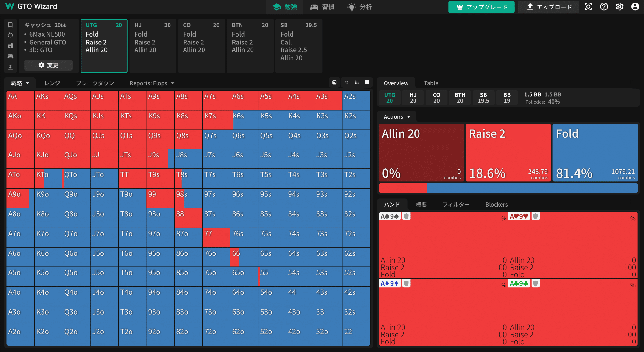Screen dimensions: 644x352
Task: Select the Blockers tab
Action: [x=496, y=204]
